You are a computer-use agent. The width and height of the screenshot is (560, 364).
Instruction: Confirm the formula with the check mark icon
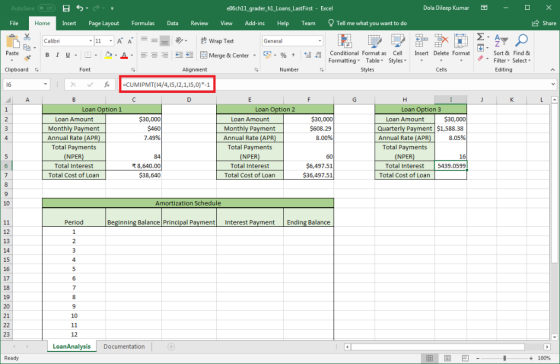tap(90, 85)
